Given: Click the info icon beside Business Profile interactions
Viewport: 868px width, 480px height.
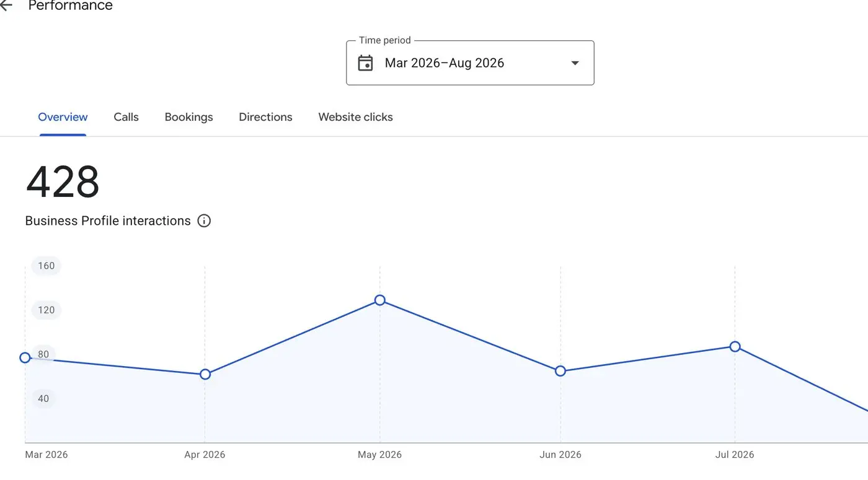Looking at the screenshot, I should tap(204, 220).
